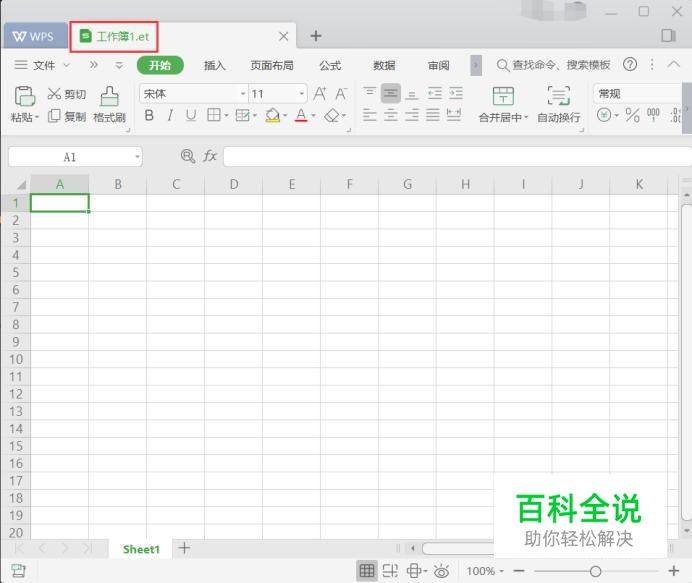
Task: Toggle middle vertical alignment
Action: (391, 93)
